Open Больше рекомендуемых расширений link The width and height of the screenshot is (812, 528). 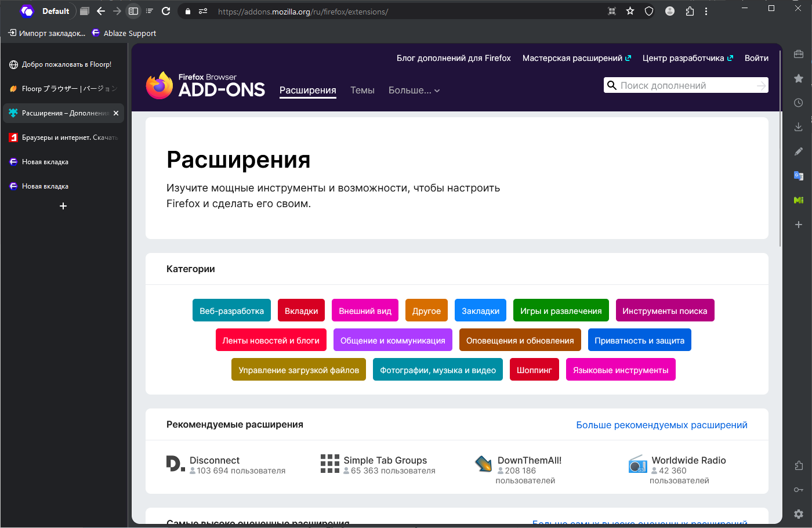[x=662, y=425]
